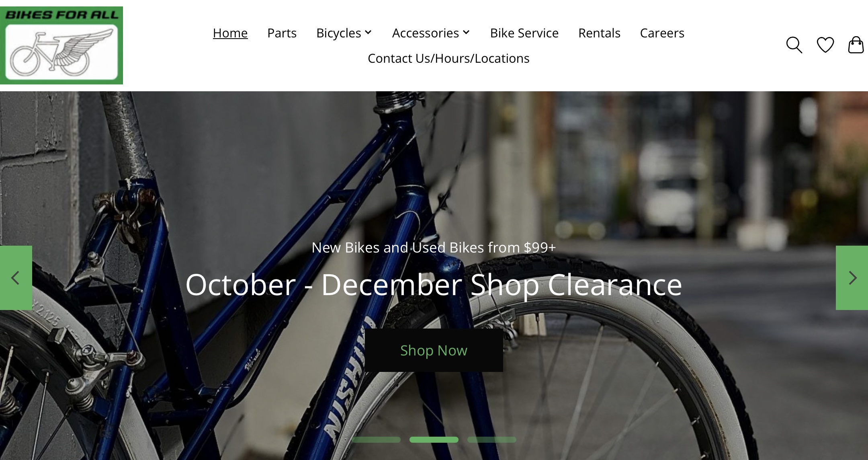Open the Home menu item
Screen dimensions: 868x460
230,33
